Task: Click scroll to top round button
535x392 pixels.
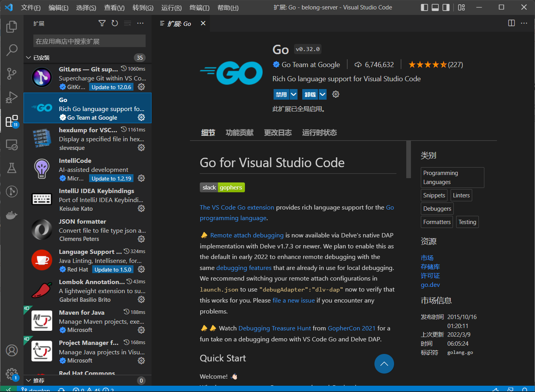Action: (x=384, y=364)
